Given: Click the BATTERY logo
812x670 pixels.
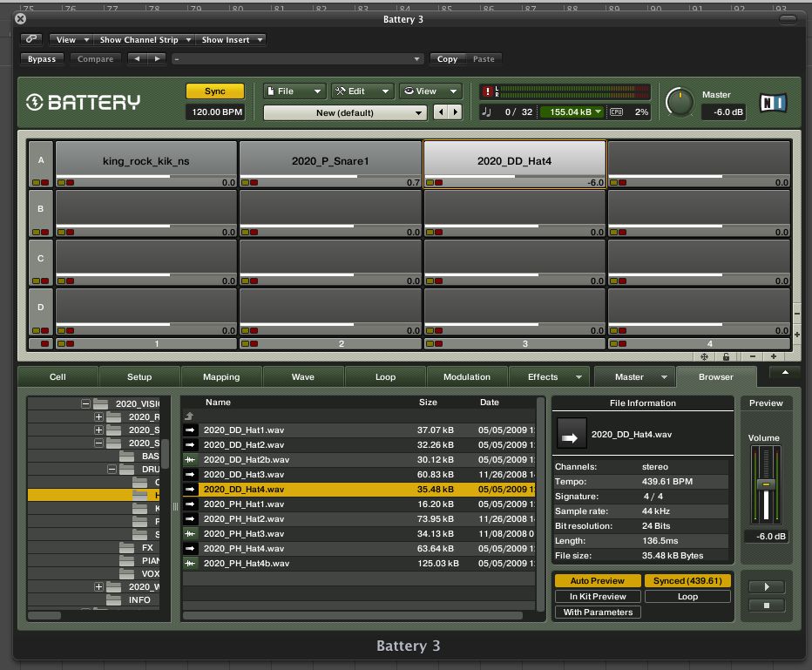Looking at the screenshot, I should (x=83, y=102).
